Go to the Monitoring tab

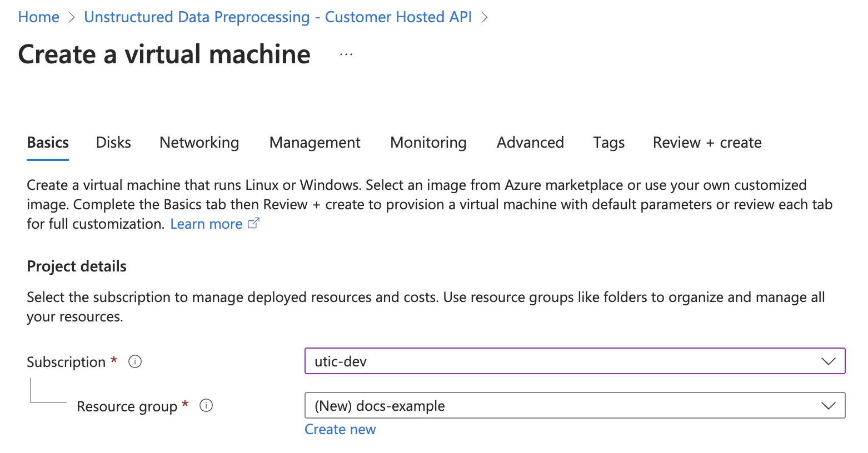(428, 143)
